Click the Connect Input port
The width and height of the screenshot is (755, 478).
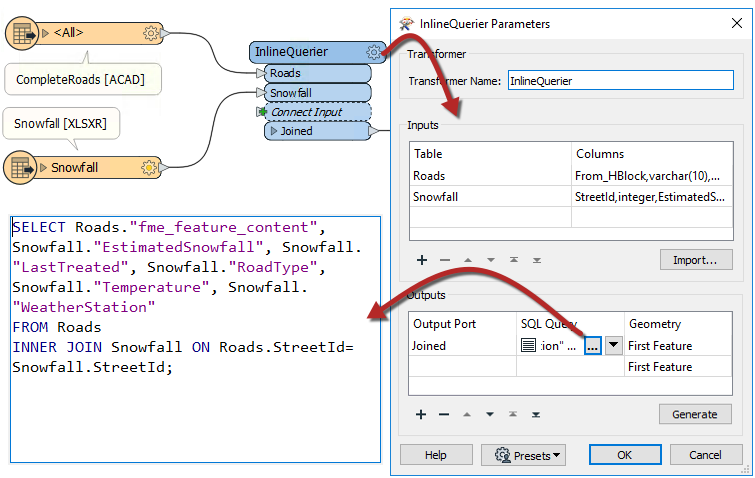[x=309, y=112]
